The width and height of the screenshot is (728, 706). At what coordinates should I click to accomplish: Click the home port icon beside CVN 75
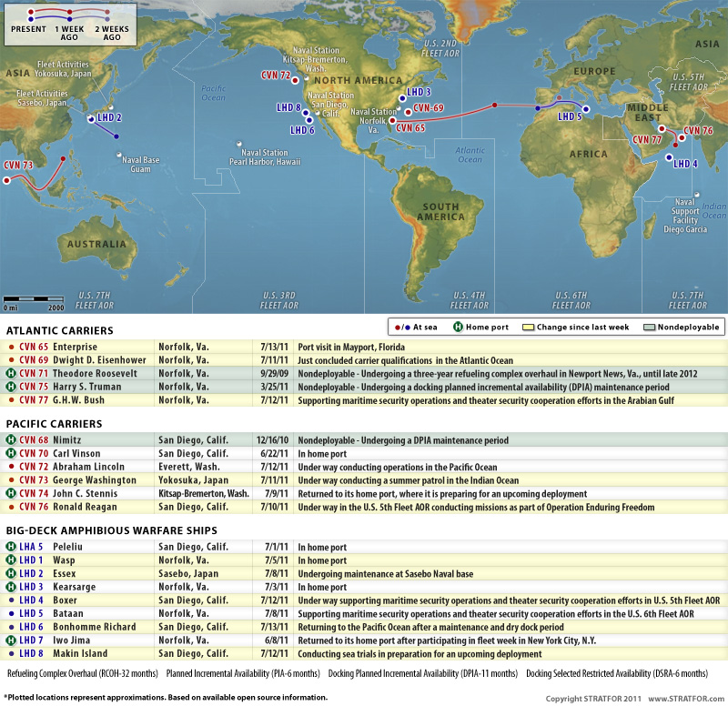(11, 387)
